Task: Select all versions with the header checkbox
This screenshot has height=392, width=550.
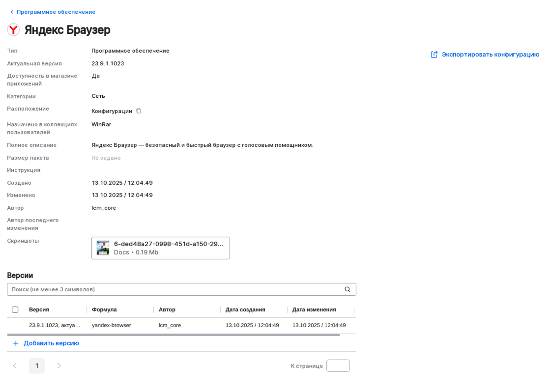Action: tap(15, 309)
